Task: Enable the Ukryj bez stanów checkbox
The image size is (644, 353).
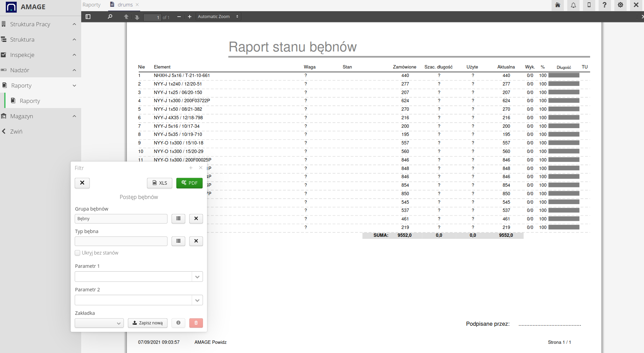Action: tap(78, 253)
